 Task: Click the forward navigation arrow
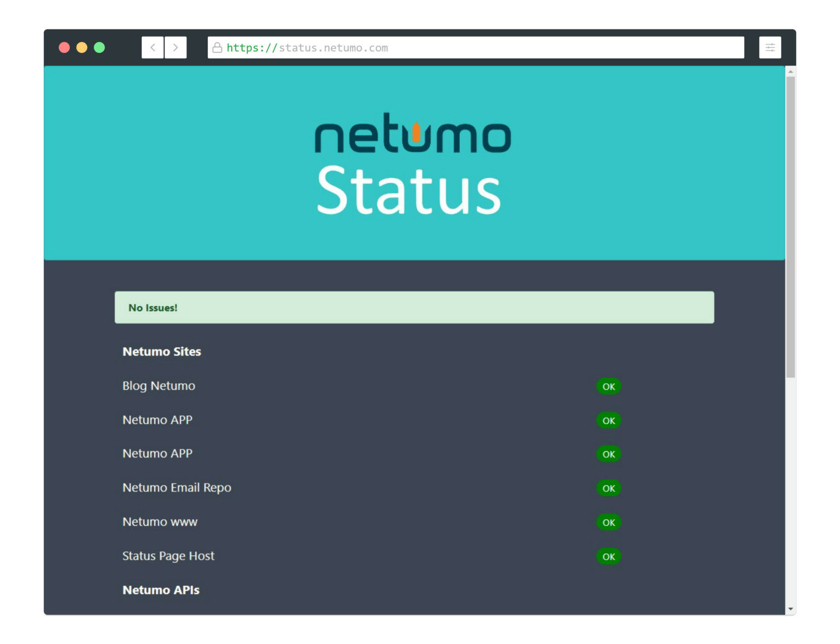[x=176, y=48]
